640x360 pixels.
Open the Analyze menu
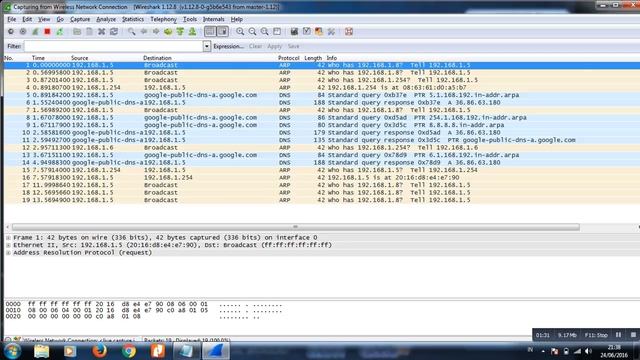tap(106, 19)
